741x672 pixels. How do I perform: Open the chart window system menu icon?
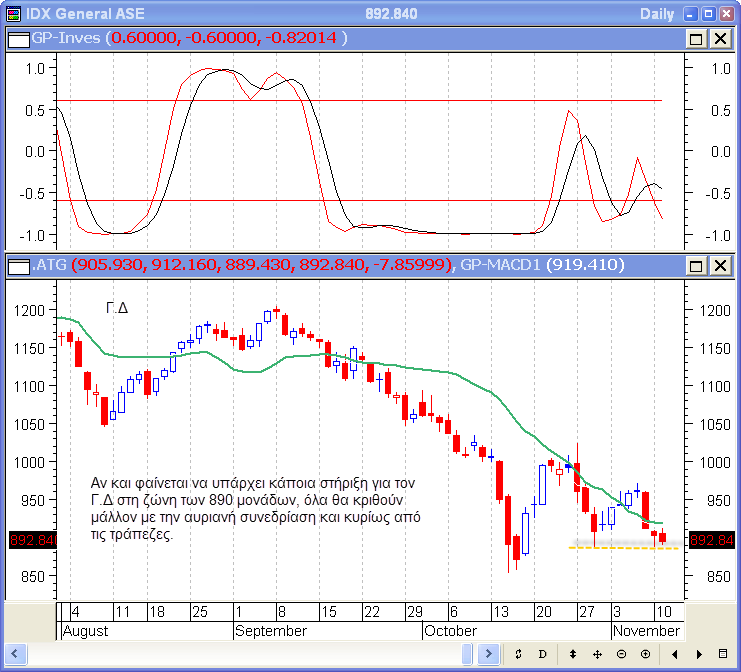coord(13,14)
